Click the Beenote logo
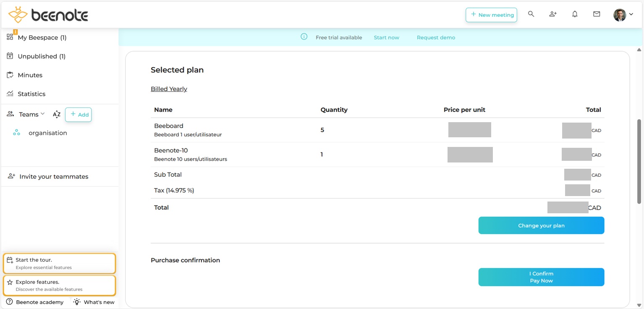Viewport: 644px width, 309px height. [48, 15]
